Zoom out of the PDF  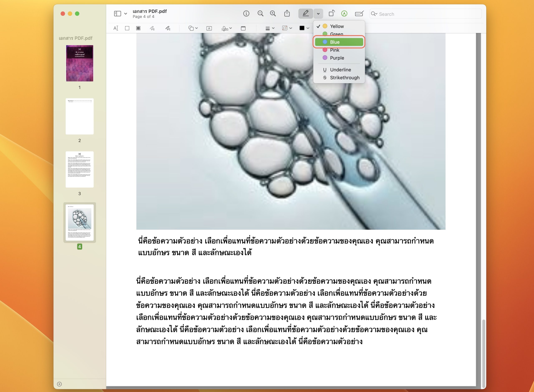click(260, 14)
